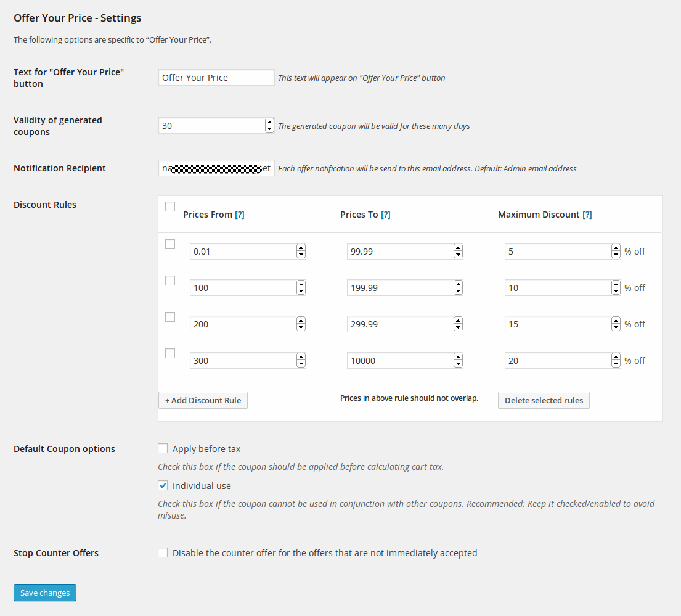Image resolution: width=681 pixels, height=616 pixels.
Task: Select the discount rule starting at 300
Action: 170,353
